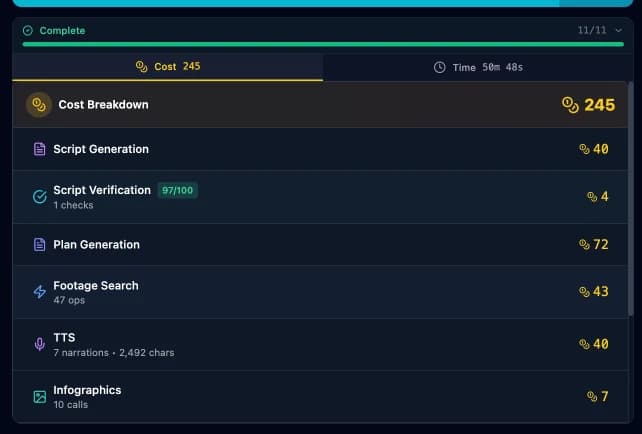Click the '10 calls' subtext
This screenshot has height=434, width=642.
click(x=71, y=405)
